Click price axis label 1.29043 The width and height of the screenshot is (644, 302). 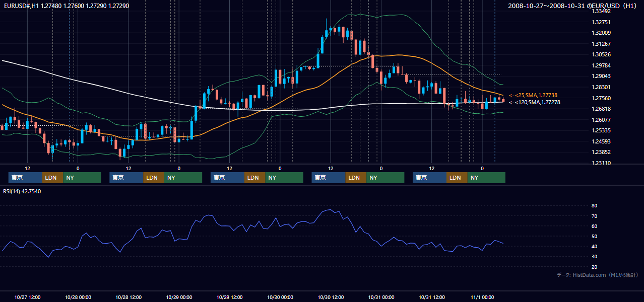(602, 76)
